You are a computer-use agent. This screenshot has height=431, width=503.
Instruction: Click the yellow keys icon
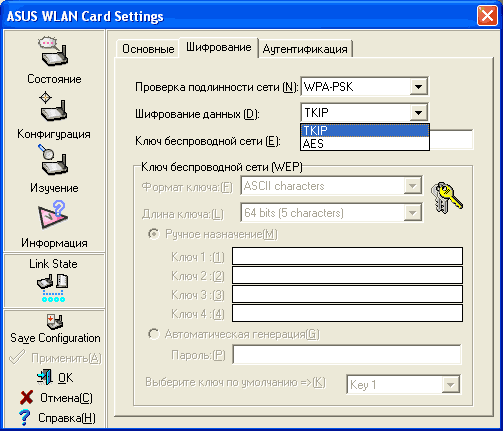447,197
